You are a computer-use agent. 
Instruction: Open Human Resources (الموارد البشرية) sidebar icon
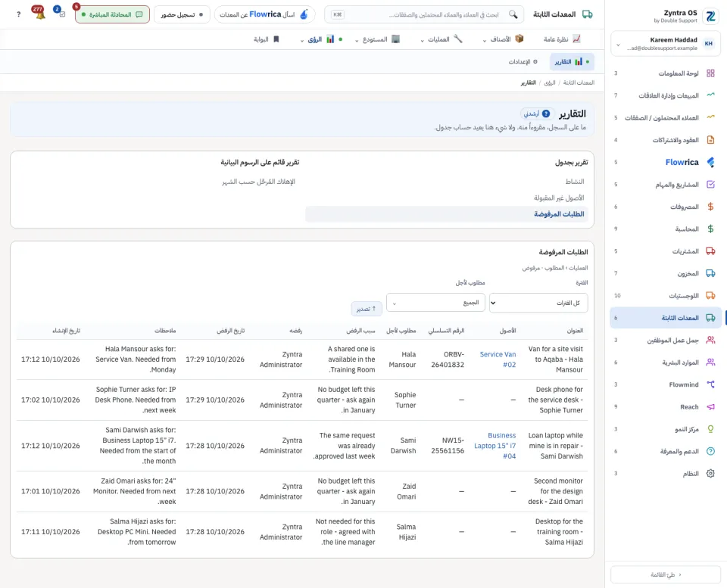(710, 362)
